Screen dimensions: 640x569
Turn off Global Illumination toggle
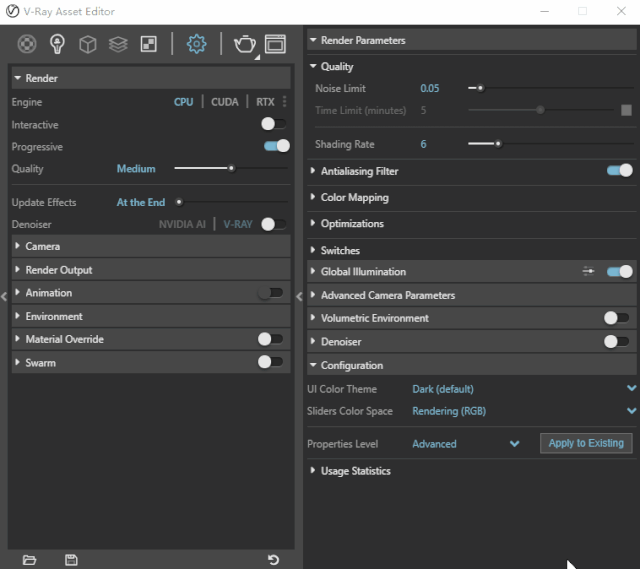pos(620,271)
